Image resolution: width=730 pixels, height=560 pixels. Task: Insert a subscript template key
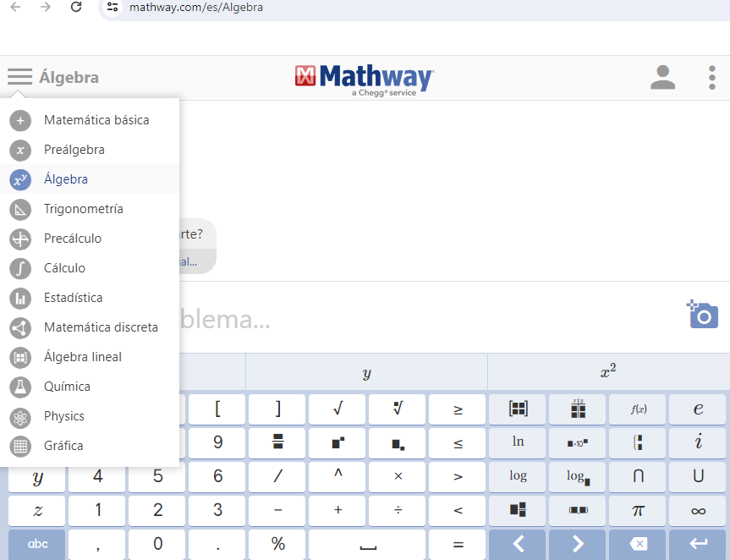pyautogui.click(x=398, y=442)
